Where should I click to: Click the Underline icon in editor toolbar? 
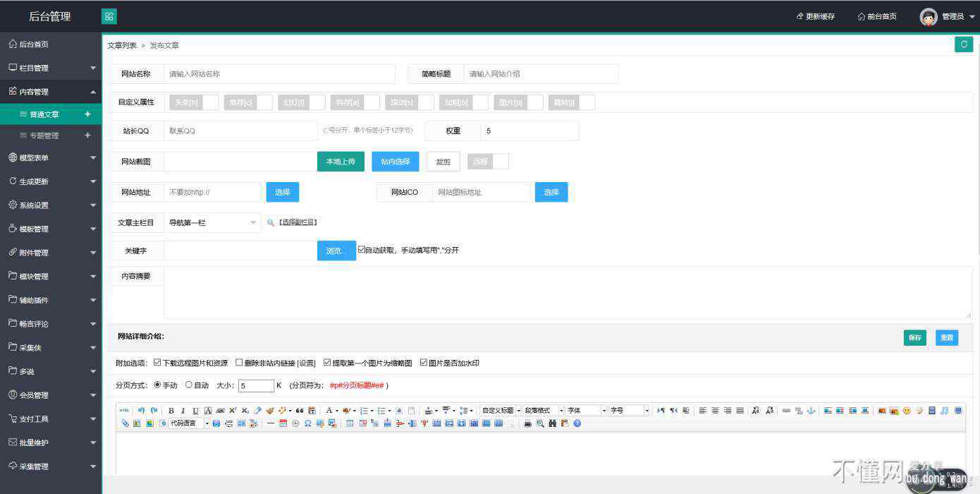(195, 411)
